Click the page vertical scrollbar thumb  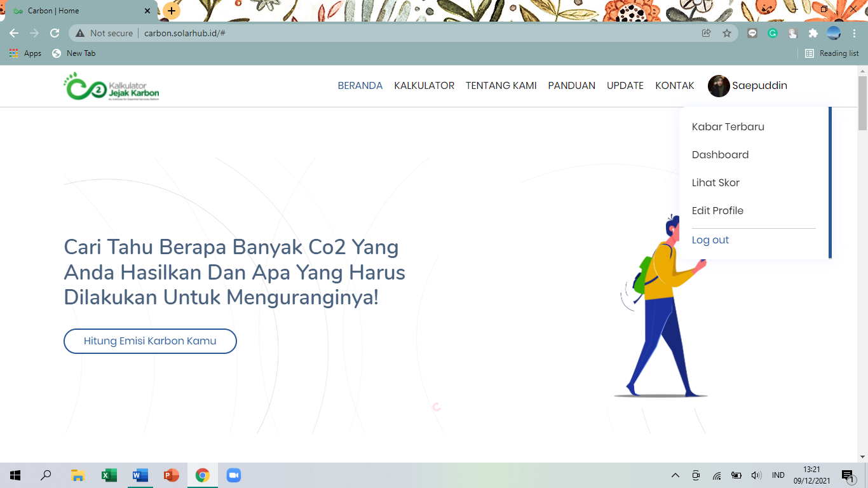862,102
